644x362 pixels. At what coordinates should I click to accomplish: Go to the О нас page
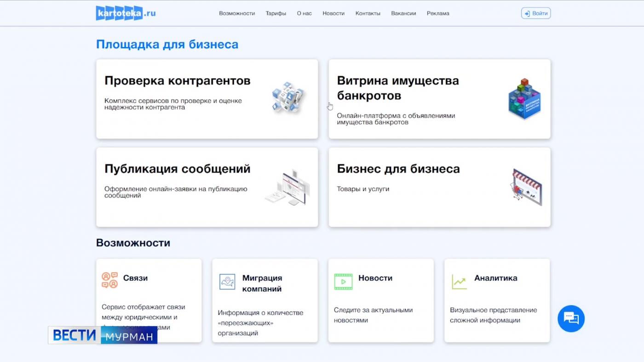click(x=304, y=13)
